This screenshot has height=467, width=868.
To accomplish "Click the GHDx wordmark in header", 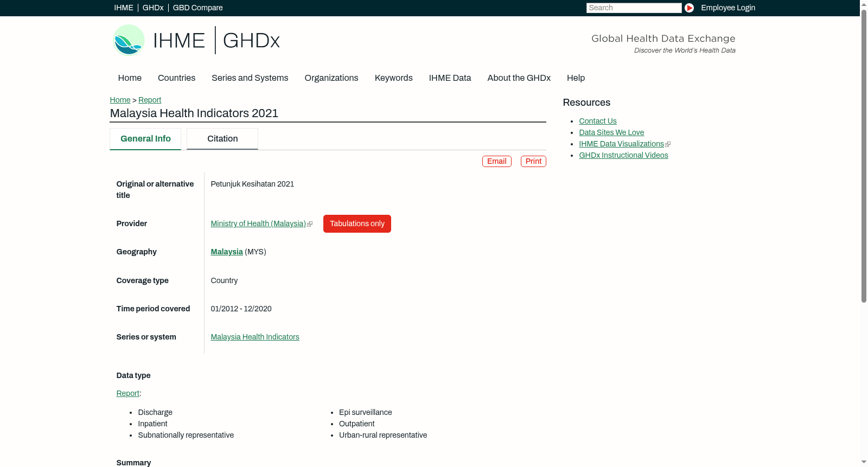I will coord(251,40).
